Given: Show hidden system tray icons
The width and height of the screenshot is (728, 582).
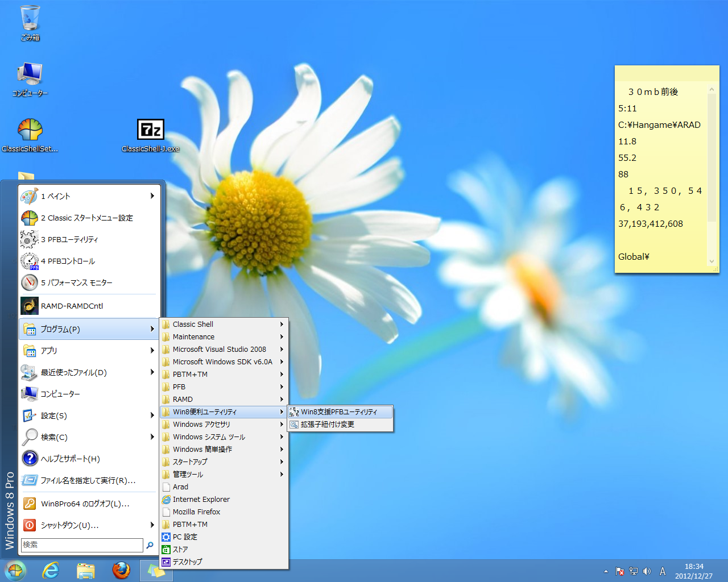Looking at the screenshot, I should [x=606, y=571].
